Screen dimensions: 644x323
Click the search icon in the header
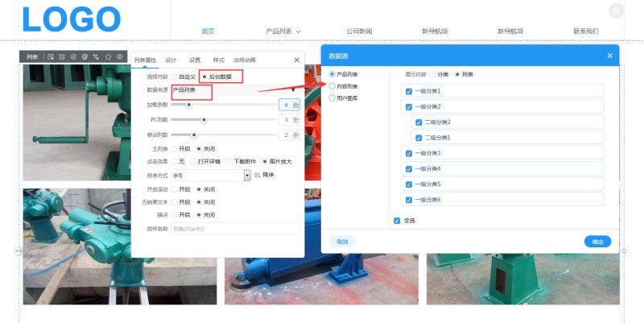click(x=616, y=10)
